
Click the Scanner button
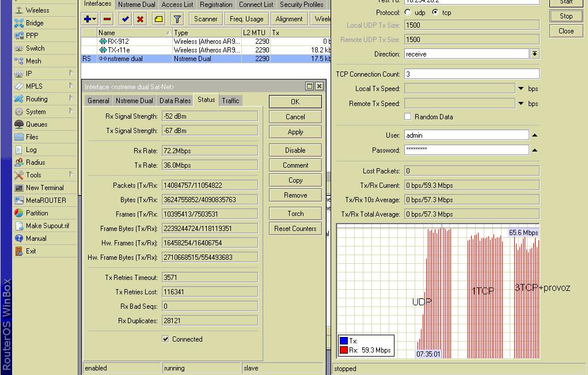[x=206, y=19]
